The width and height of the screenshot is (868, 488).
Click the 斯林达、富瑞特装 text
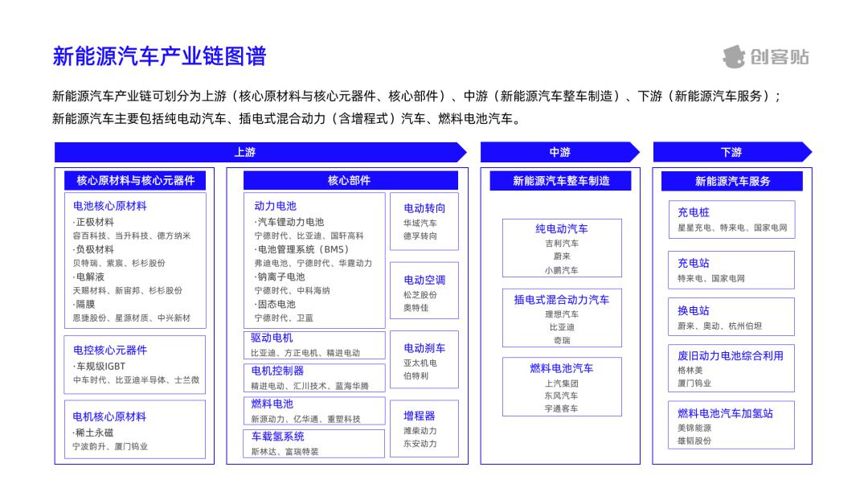tap(285, 452)
